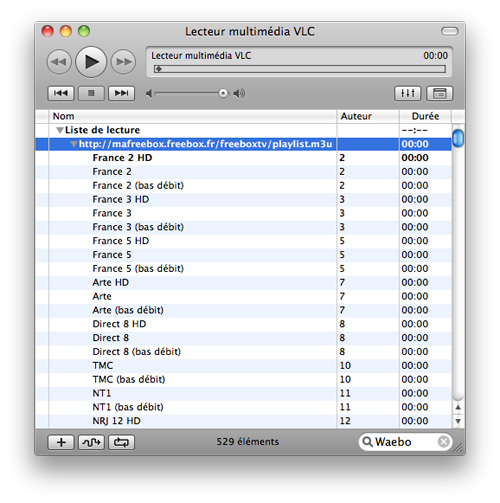Click the 00:00 time display at top
The height and width of the screenshot is (503, 500).
point(435,56)
